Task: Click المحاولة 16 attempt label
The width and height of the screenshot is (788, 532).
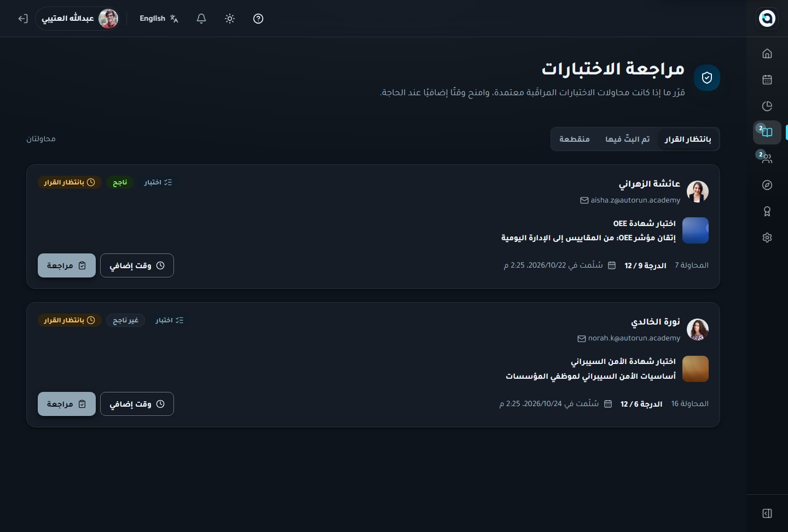Action: click(690, 404)
